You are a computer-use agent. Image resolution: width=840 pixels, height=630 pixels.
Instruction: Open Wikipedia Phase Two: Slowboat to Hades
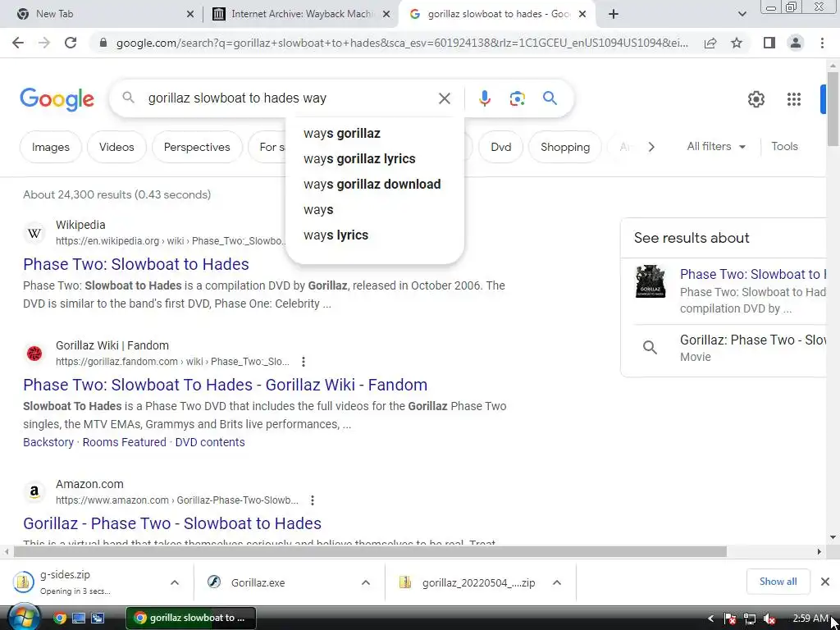tap(136, 264)
